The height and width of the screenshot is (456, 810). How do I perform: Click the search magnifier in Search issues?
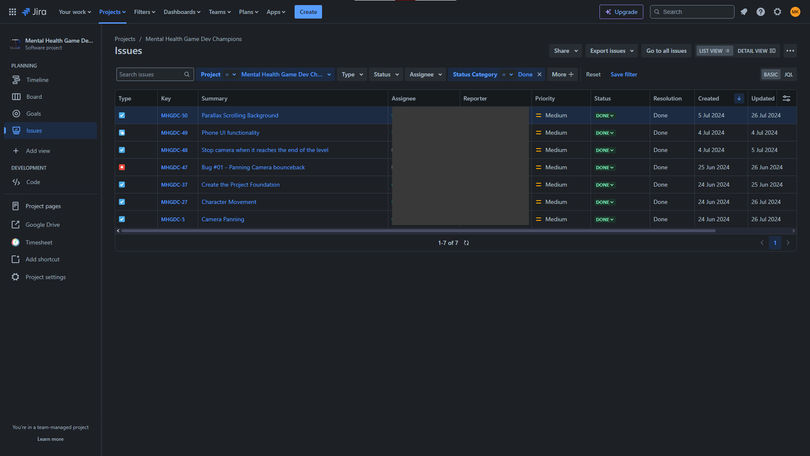(x=186, y=74)
